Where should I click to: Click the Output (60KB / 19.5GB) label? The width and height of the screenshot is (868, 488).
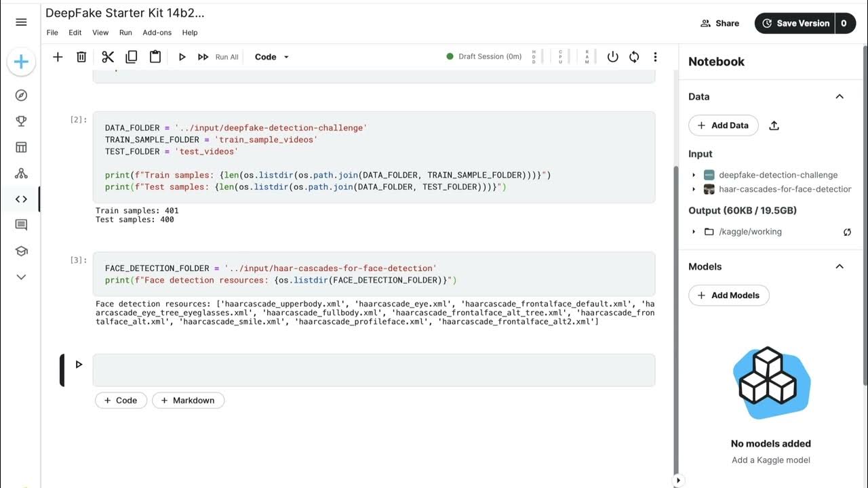743,211
